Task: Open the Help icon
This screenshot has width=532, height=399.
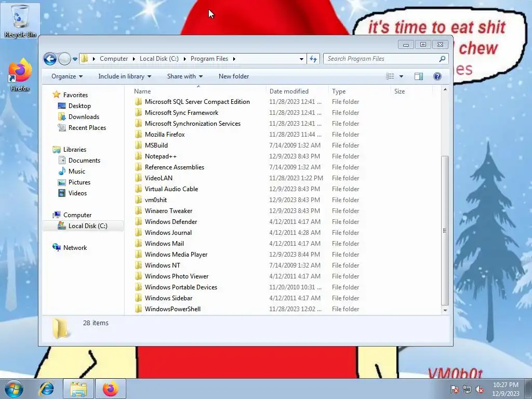Action: (x=437, y=76)
